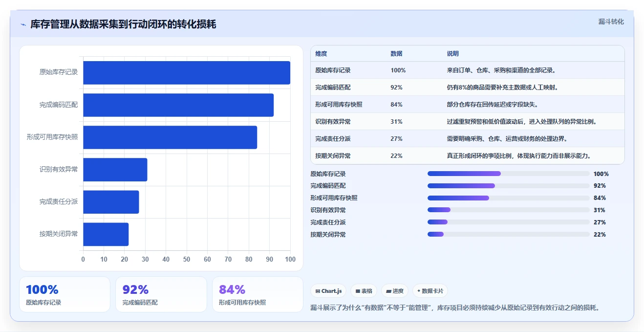This screenshot has width=644, height=332.
Task: Select the 进度 chip
Action: [x=395, y=291]
